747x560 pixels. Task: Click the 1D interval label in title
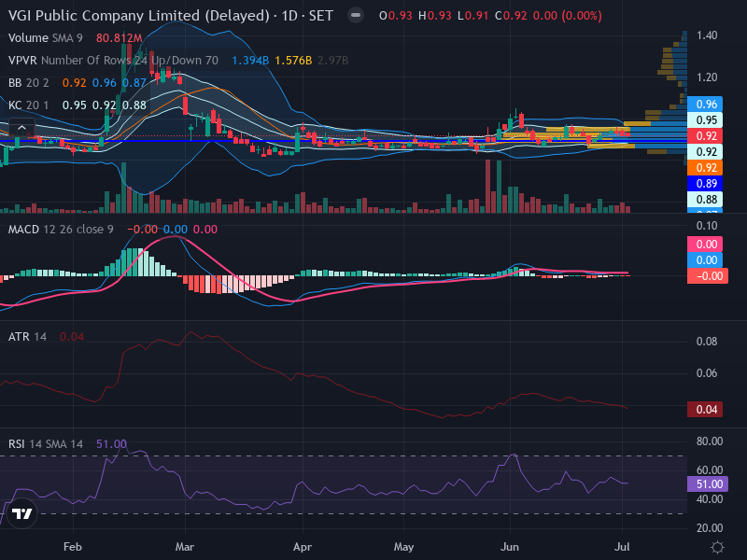(289, 16)
